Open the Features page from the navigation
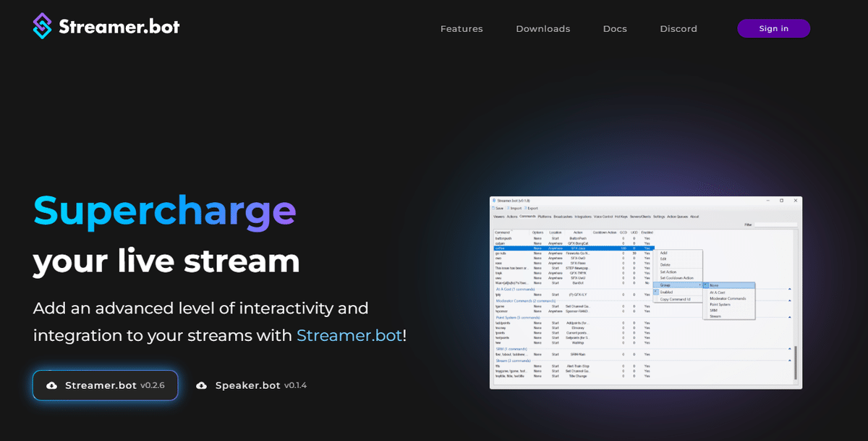 pos(461,29)
